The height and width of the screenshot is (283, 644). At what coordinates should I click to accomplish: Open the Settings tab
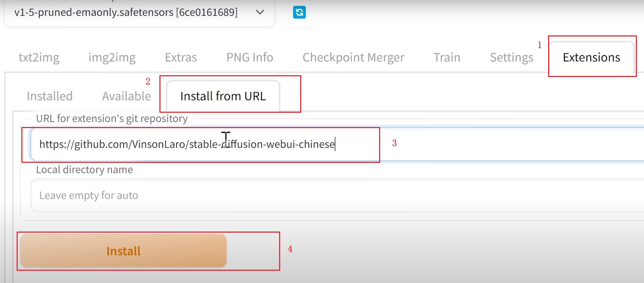(512, 57)
